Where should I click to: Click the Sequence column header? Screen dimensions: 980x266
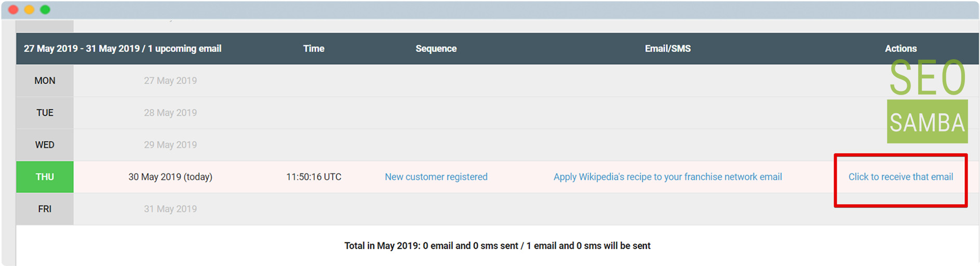[x=436, y=48]
